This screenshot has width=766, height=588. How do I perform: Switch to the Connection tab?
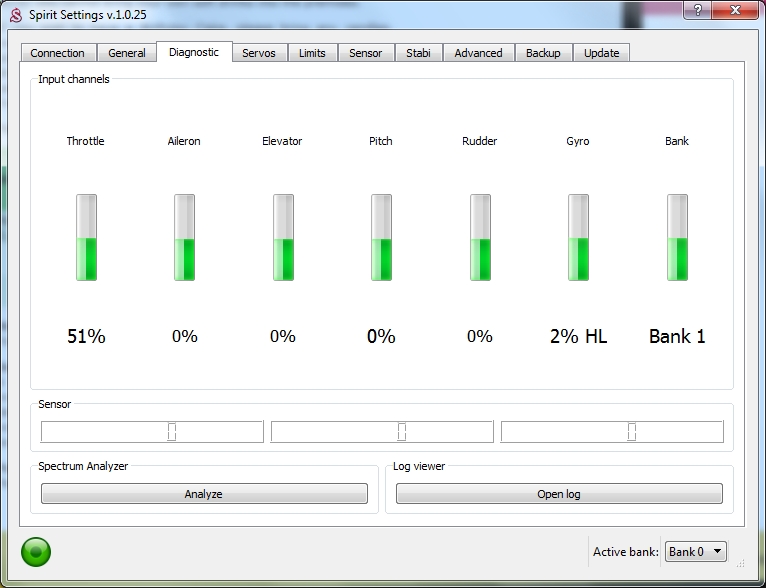pyautogui.click(x=58, y=53)
